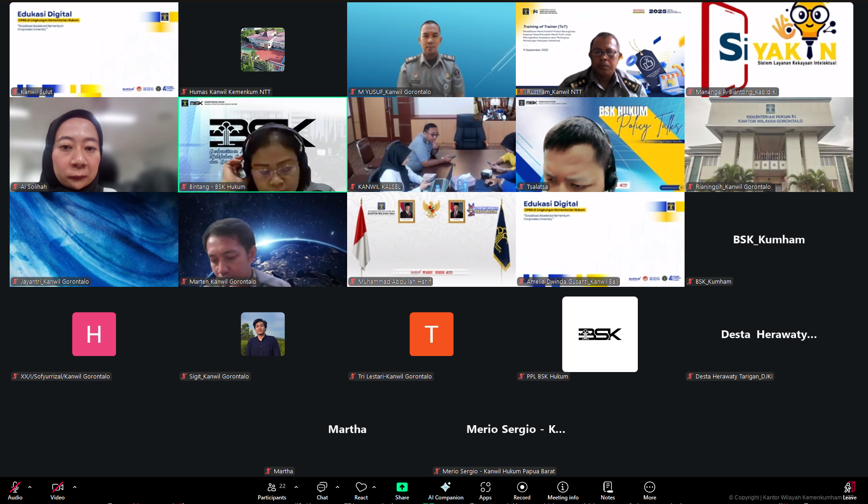The image size is (868, 504).
Task: Unmute your microphone
Action: (x=15, y=490)
